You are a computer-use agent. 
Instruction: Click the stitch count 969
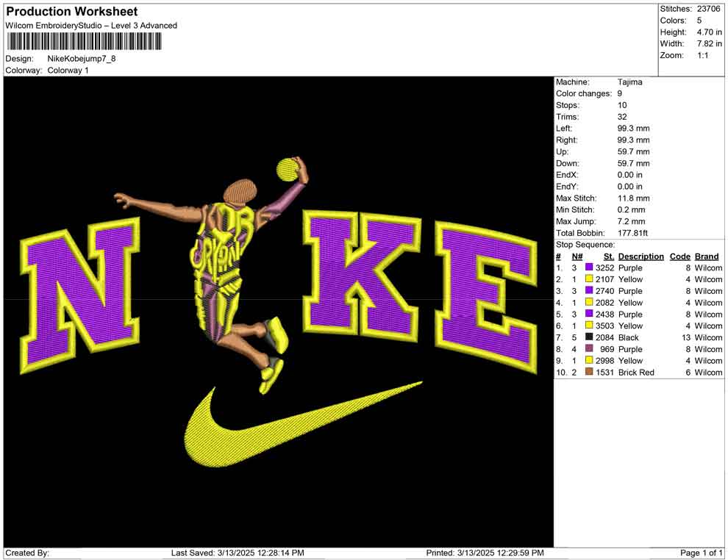pyautogui.click(x=607, y=349)
